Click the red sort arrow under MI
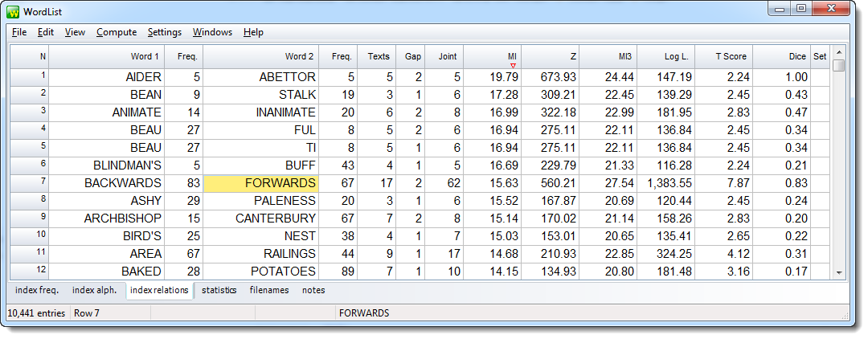Image resolution: width=868 pixels, height=339 pixels. pyautogui.click(x=513, y=65)
